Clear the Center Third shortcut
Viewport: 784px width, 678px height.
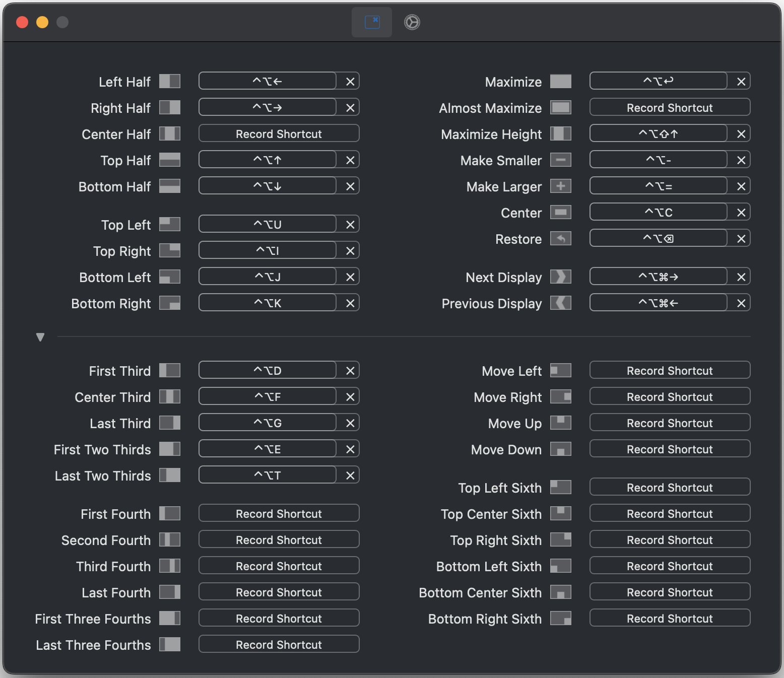coord(350,397)
